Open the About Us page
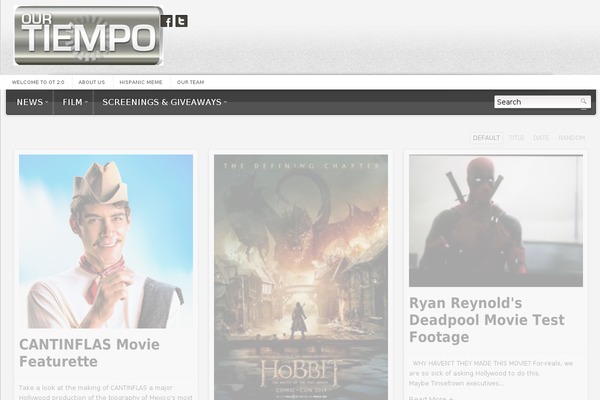Viewport: 600px width, 400px height. pos(91,82)
